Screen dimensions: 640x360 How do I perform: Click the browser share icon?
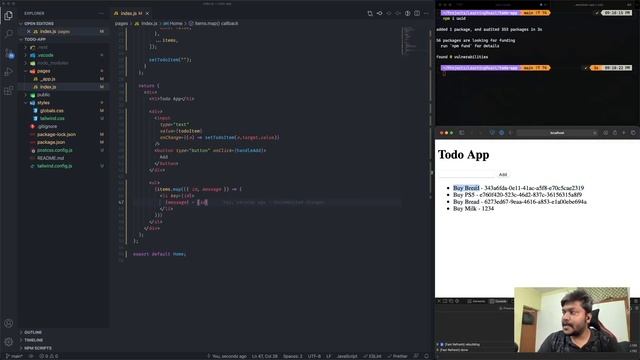pos(615,133)
